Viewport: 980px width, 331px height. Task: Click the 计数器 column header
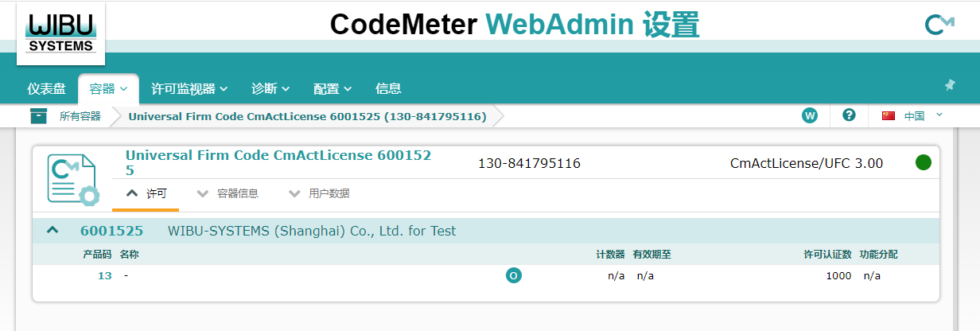pos(610,254)
